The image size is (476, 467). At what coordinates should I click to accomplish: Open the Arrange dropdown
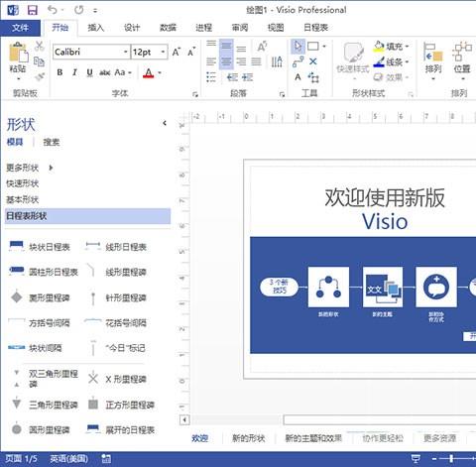[x=433, y=61]
